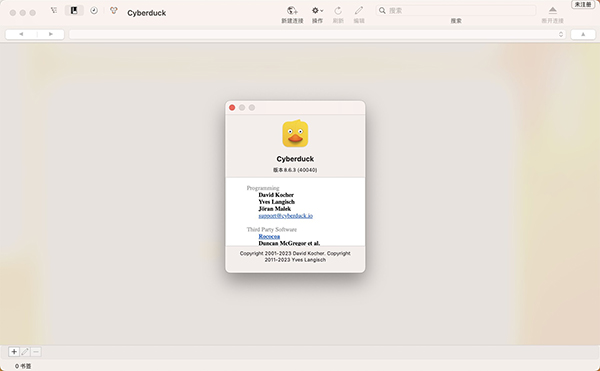The image size is (600, 371).
Task: Click the Cyberduck main window title
Action: click(x=147, y=13)
